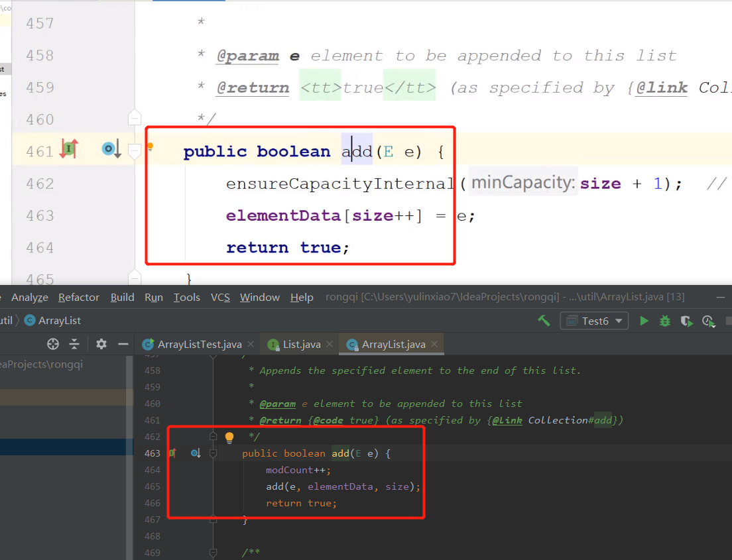The height and width of the screenshot is (560, 732).
Task: Close the List.java tab
Action: pos(330,344)
